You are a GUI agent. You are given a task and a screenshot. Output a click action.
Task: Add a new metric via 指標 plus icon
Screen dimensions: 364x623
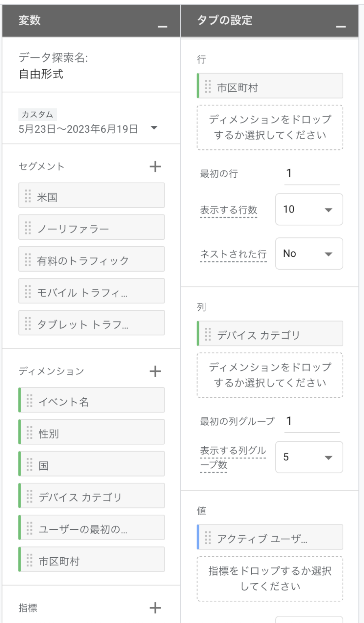coord(155,608)
